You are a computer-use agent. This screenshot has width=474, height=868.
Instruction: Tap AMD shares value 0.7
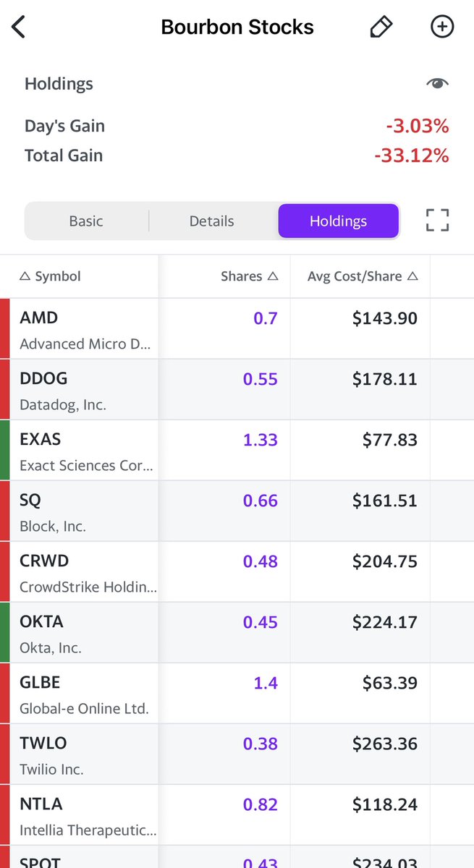click(x=266, y=318)
